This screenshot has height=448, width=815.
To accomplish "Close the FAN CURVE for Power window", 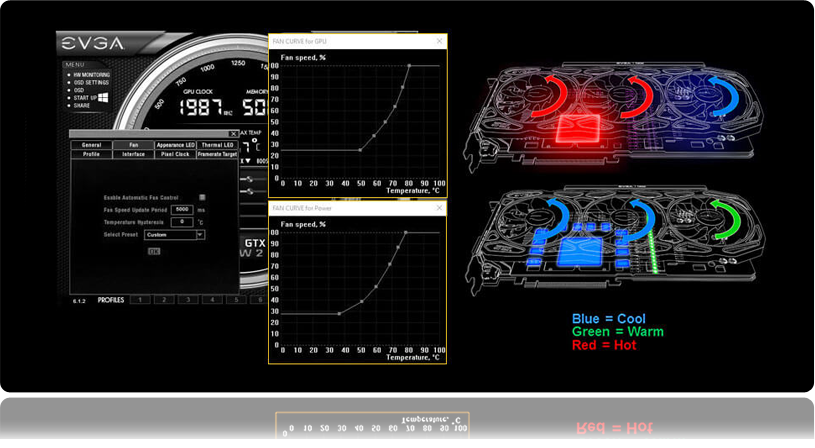I will pos(439,208).
